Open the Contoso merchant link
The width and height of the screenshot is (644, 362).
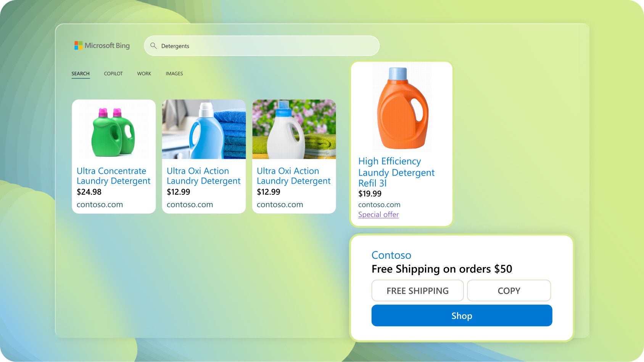pos(391,255)
